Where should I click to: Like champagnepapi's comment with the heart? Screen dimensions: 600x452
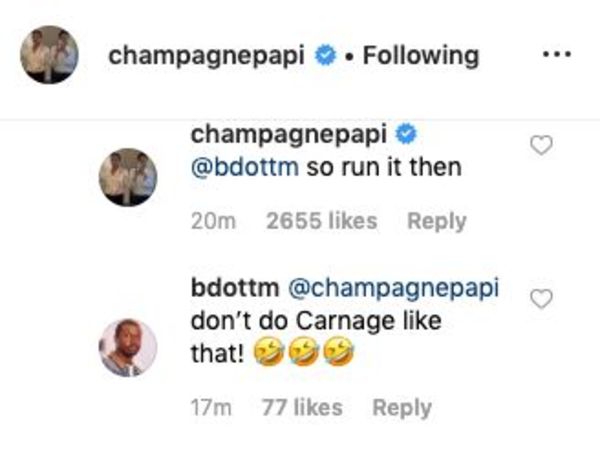[x=541, y=145]
